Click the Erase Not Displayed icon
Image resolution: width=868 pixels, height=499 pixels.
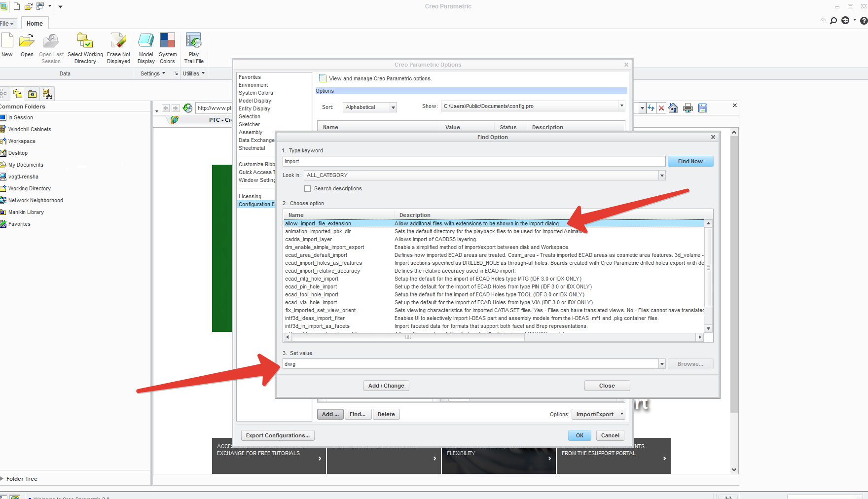(x=119, y=40)
